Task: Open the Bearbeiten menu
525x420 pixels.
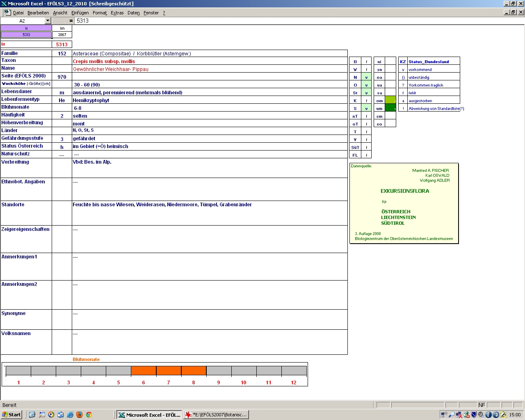Action: [x=38, y=13]
